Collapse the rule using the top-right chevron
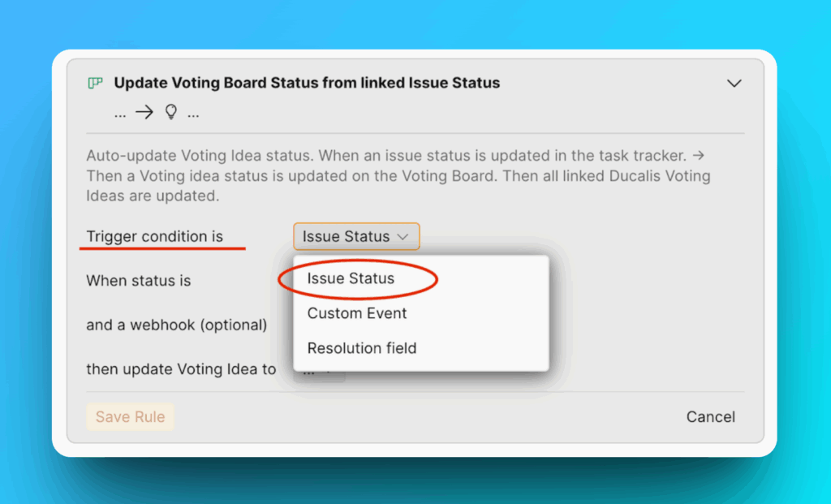Image resolution: width=831 pixels, height=504 pixels. [734, 83]
